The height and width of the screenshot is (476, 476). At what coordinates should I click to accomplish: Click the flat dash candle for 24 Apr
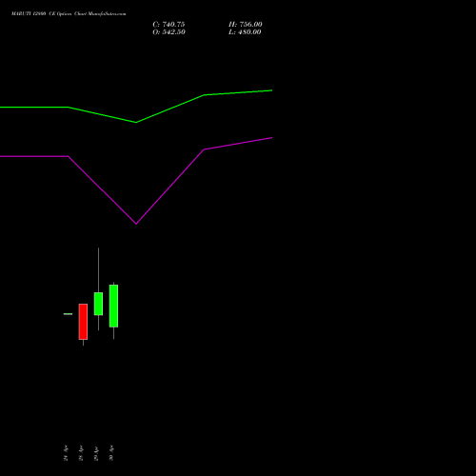68,314
